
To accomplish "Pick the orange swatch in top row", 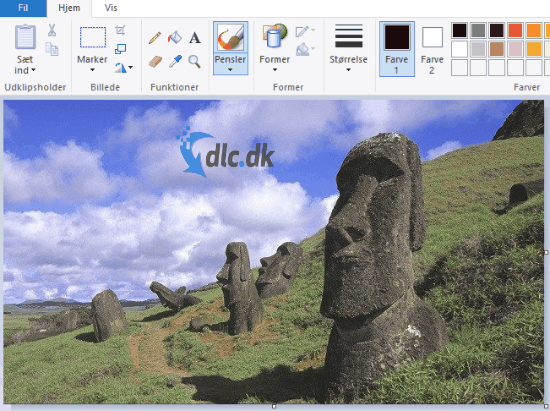I will coord(534,31).
